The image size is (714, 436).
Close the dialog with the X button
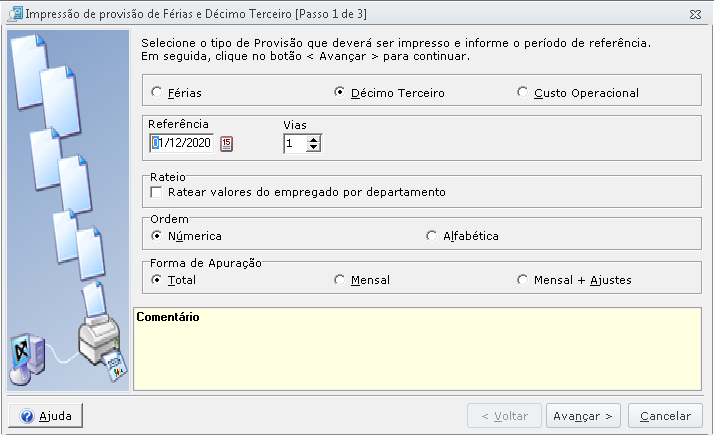pos(695,15)
